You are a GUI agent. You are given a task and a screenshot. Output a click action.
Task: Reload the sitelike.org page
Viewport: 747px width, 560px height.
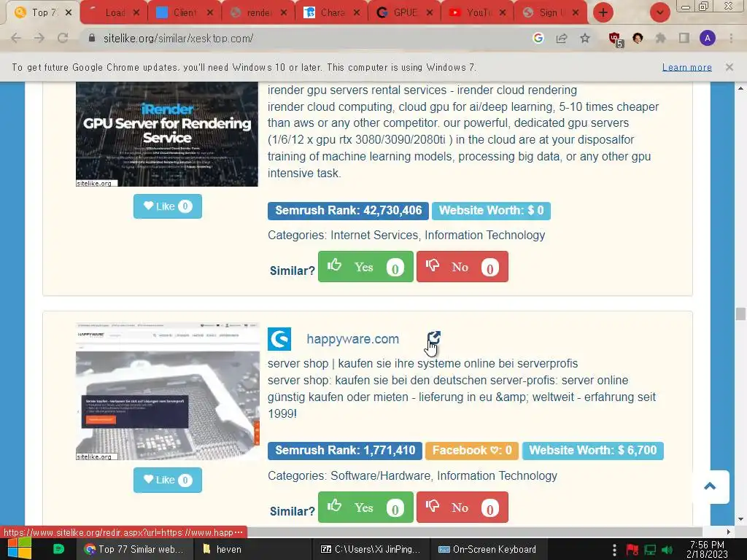click(63, 38)
